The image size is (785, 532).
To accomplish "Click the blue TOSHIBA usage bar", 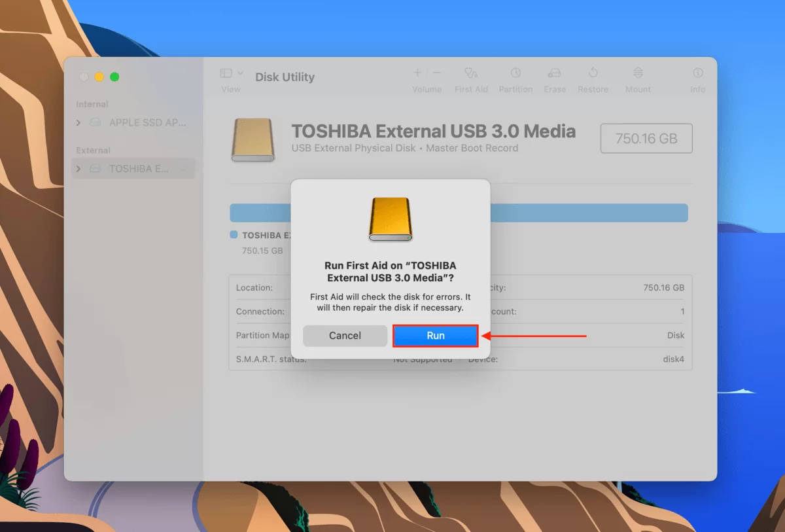I will pyautogui.click(x=275, y=212).
